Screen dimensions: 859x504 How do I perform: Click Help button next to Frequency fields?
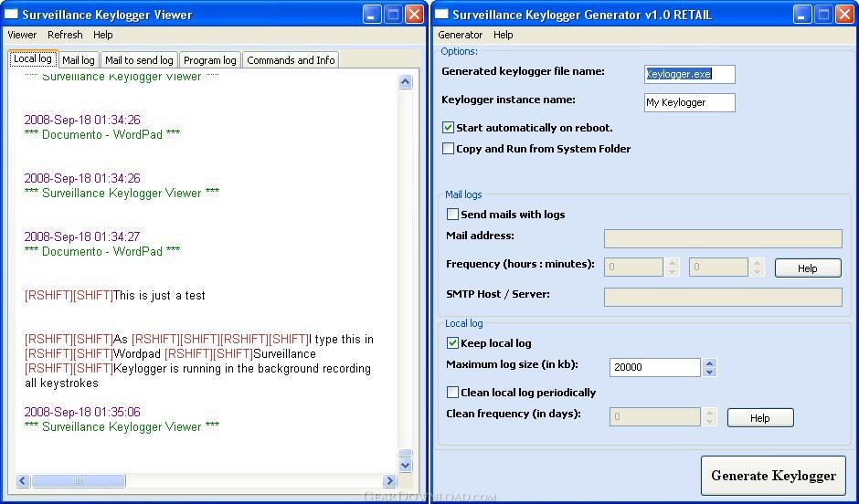click(x=808, y=268)
